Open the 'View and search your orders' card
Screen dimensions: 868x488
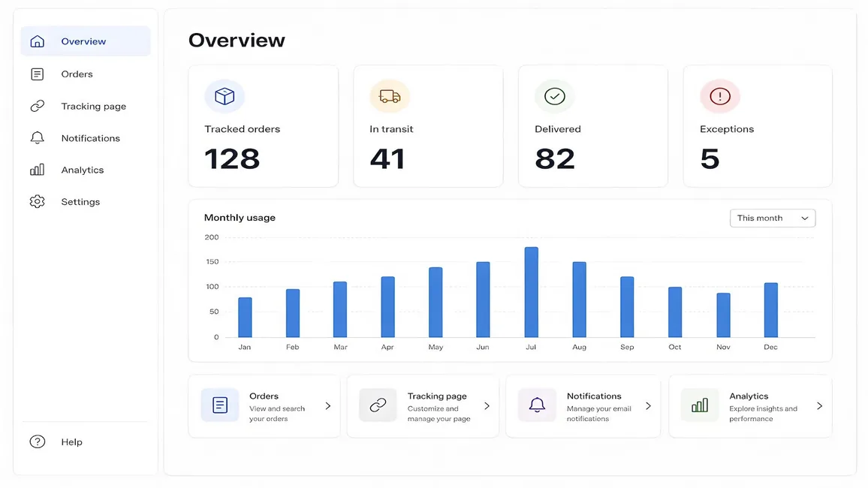[x=264, y=406]
